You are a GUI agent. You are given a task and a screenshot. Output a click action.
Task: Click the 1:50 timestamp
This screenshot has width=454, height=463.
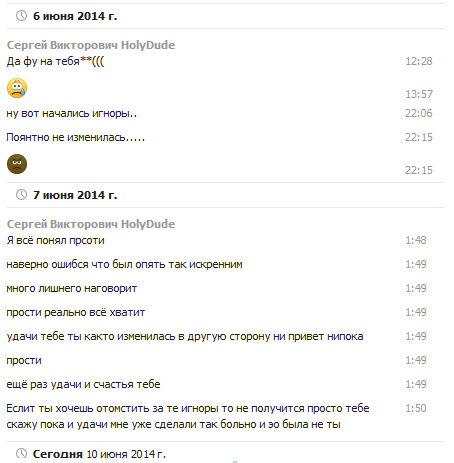pyautogui.click(x=416, y=408)
